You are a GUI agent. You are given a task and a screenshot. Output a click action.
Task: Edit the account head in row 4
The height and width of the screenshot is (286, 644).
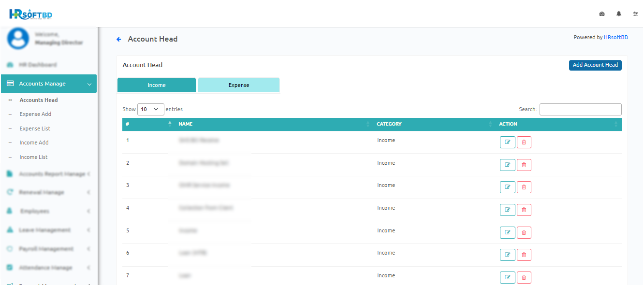(507, 210)
